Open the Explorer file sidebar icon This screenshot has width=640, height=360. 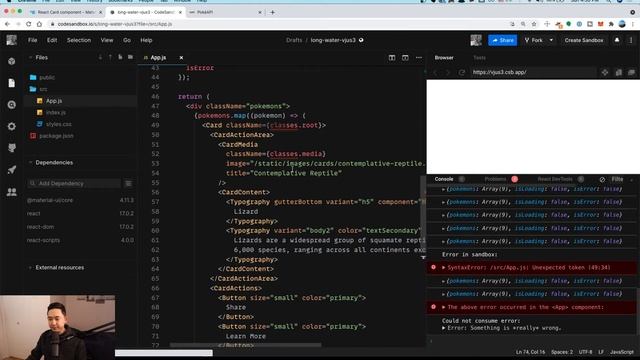[11, 83]
